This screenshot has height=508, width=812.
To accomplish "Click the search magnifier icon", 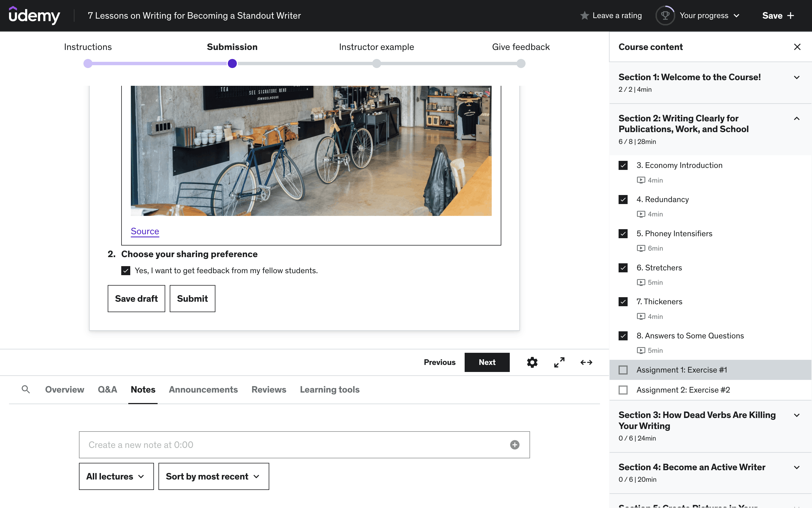I will pyautogui.click(x=25, y=389).
